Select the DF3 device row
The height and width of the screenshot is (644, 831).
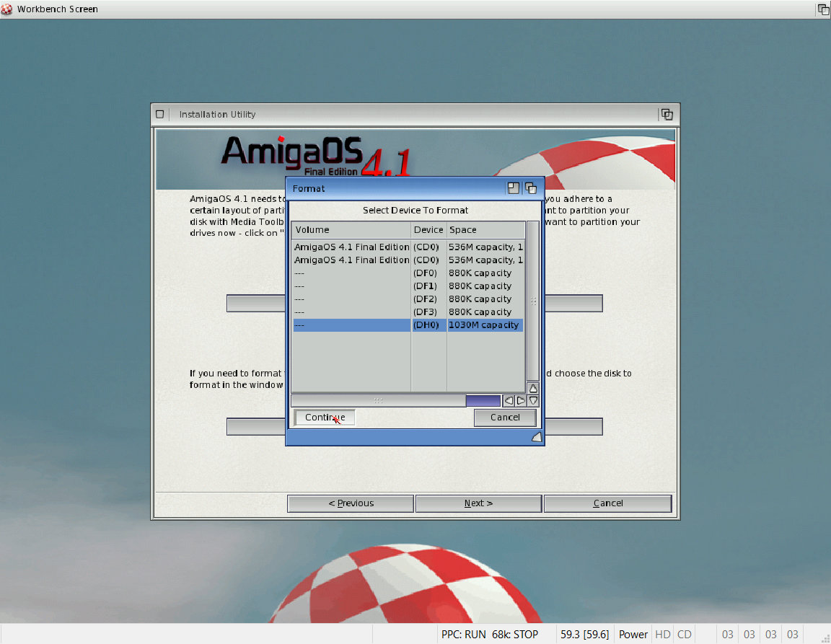(x=408, y=312)
